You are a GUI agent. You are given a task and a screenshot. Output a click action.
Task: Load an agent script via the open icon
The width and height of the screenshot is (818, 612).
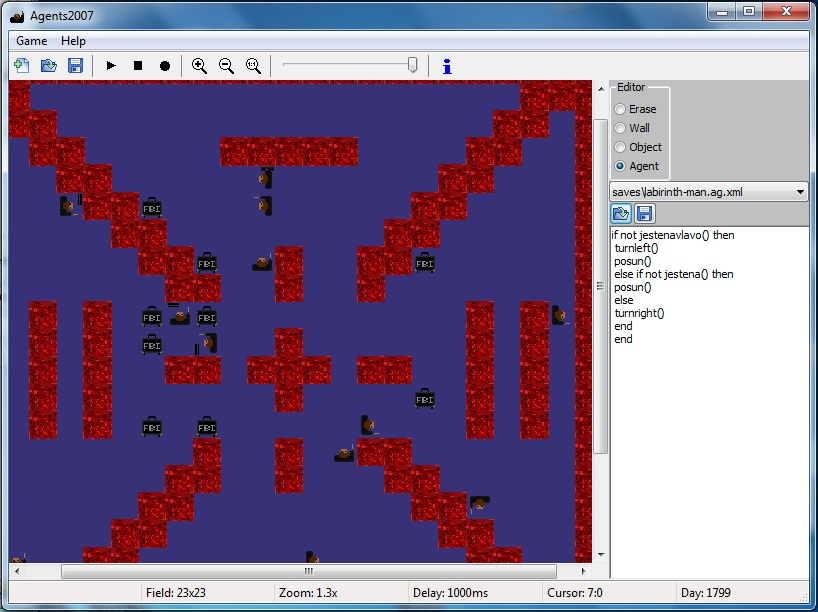coord(620,213)
